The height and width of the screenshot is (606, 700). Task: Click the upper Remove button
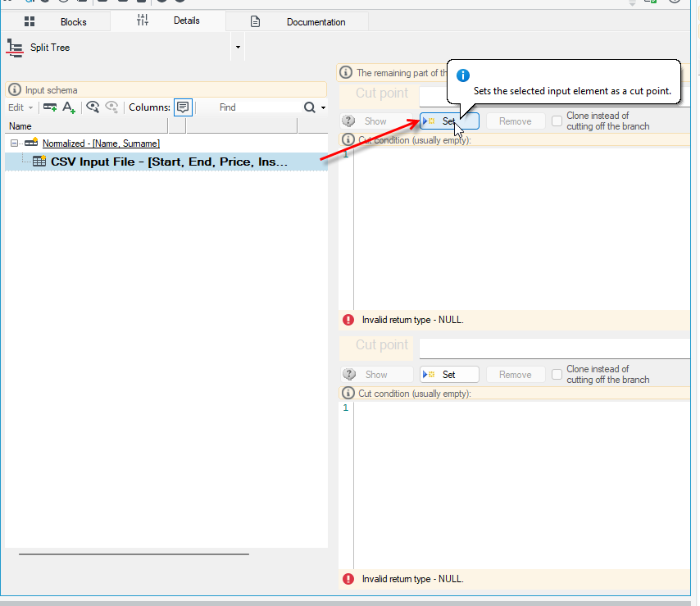516,121
